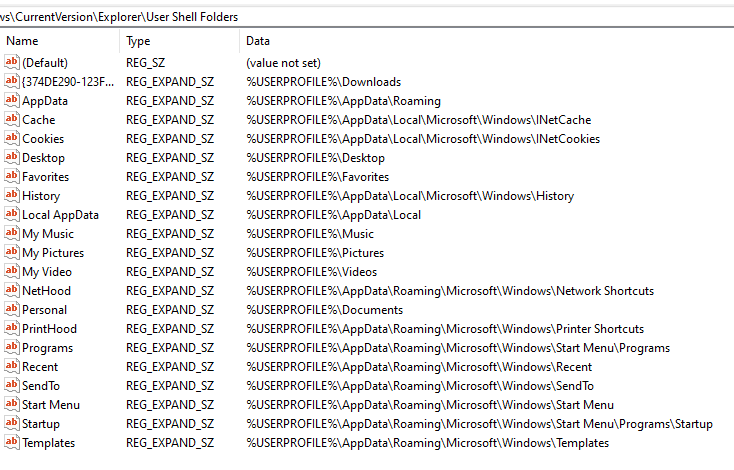Click the string icon next to AppData
This screenshot has width=734, height=470.
(12, 101)
